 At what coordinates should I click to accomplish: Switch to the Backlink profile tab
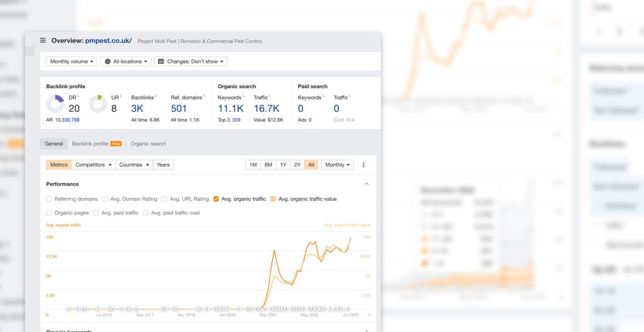pyautogui.click(x=97, y=144)
